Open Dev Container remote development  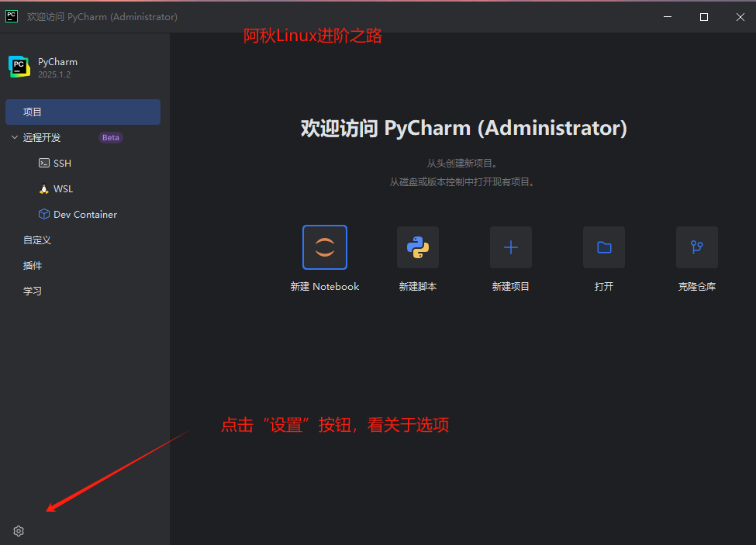tap(78, 214)
